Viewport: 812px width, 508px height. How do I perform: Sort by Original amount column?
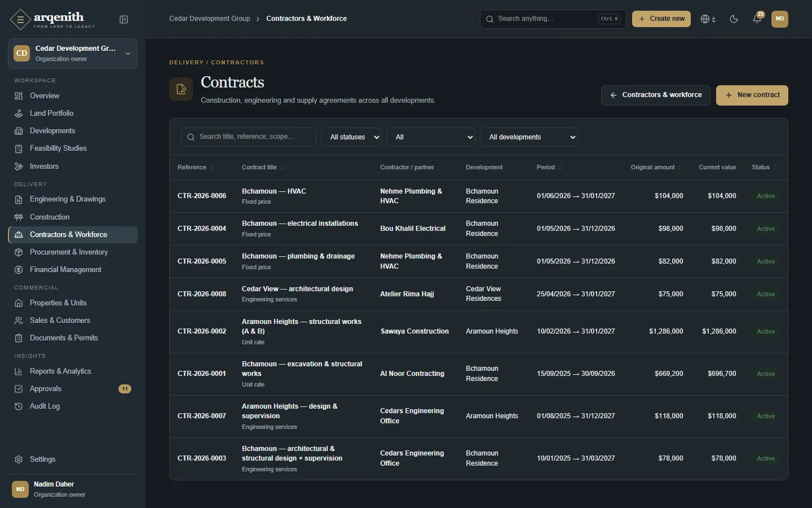coord(656,168)
